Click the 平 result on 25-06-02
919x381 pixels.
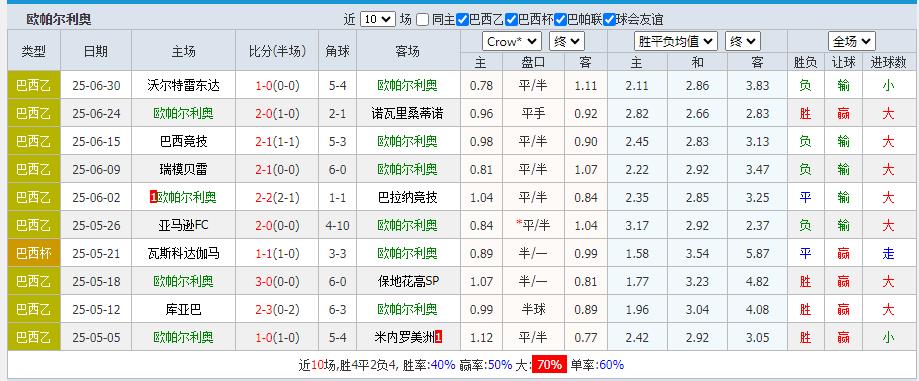click(x=806, y=198)
